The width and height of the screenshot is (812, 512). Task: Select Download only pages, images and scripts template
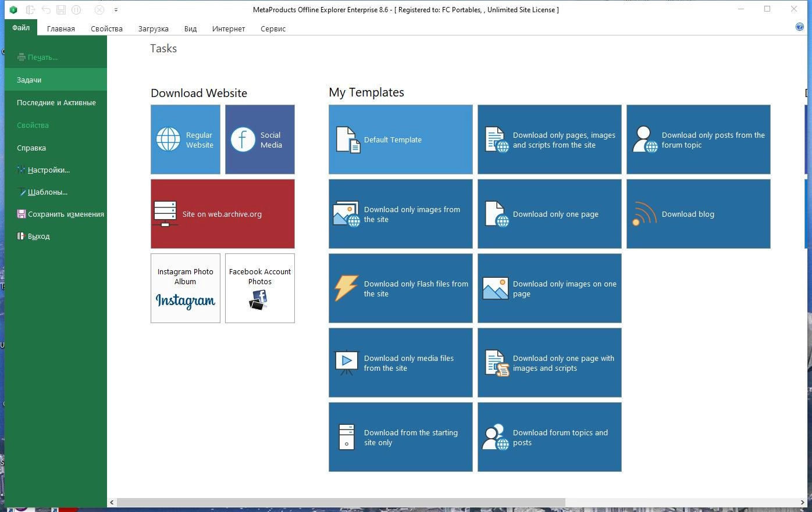(550, 139)
